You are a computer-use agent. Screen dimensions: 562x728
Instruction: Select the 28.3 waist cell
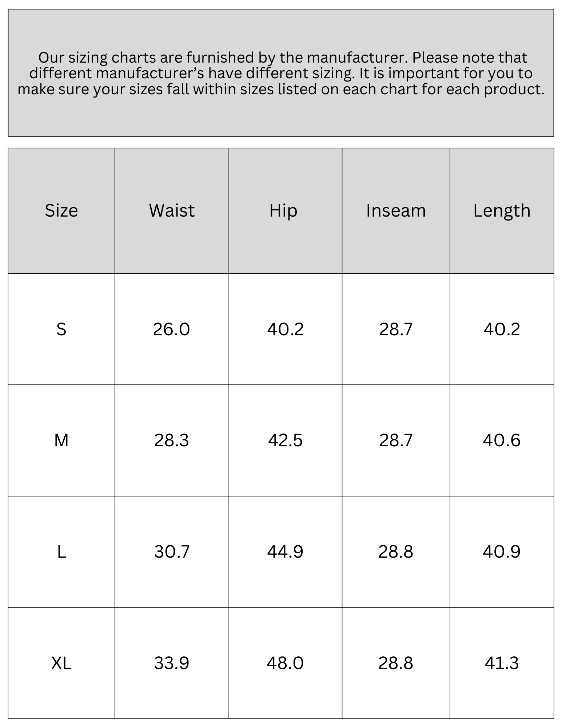(171, 440)
